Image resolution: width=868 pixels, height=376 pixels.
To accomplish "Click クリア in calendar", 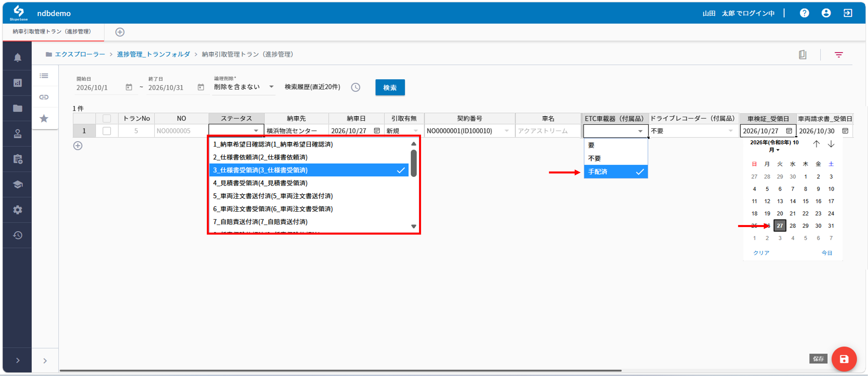I will (761, 253).
